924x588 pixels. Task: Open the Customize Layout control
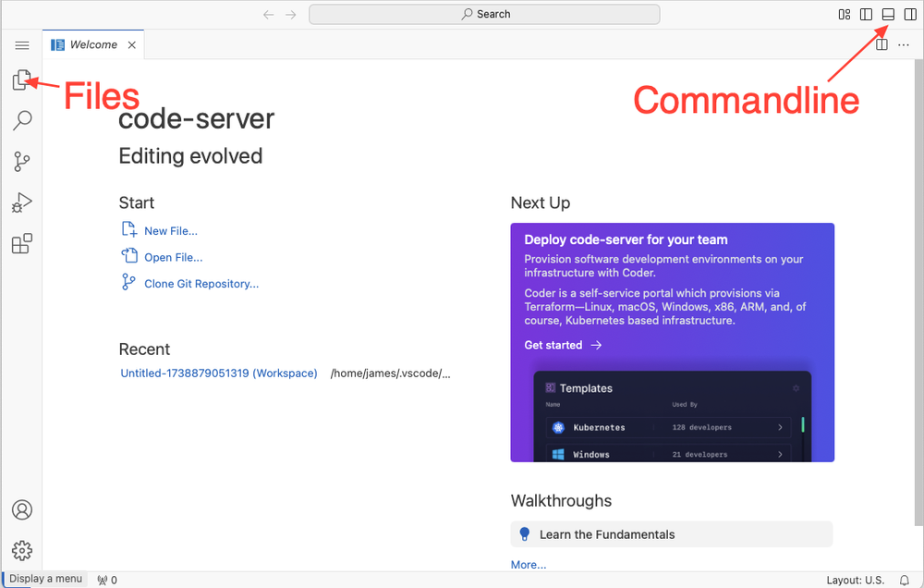[844, 14]
